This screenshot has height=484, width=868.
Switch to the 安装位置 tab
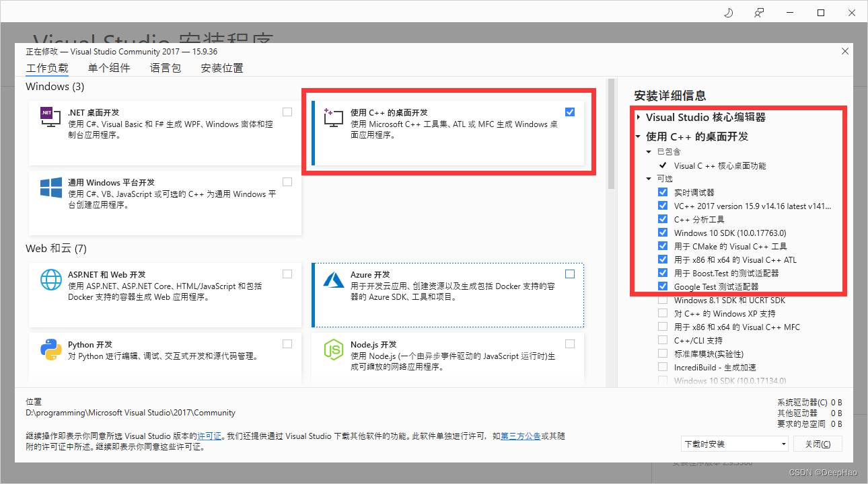click(x=222, y=68)
